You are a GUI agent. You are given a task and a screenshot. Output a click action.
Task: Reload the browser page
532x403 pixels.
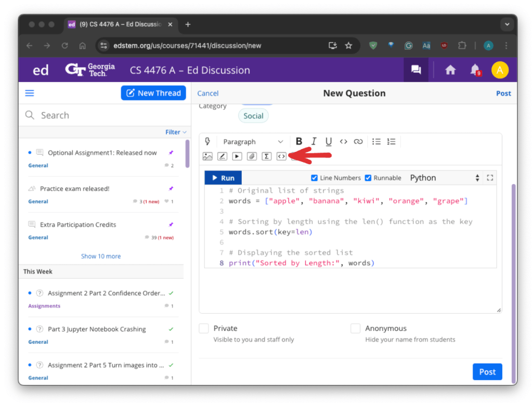click(64, 45)
